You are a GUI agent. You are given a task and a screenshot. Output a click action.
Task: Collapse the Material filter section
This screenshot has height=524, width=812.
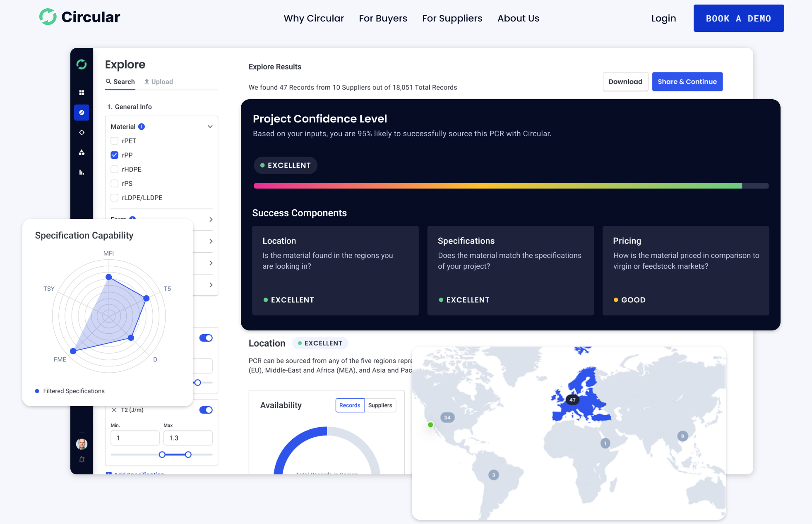pyautogui.click(x=210, y=127)
